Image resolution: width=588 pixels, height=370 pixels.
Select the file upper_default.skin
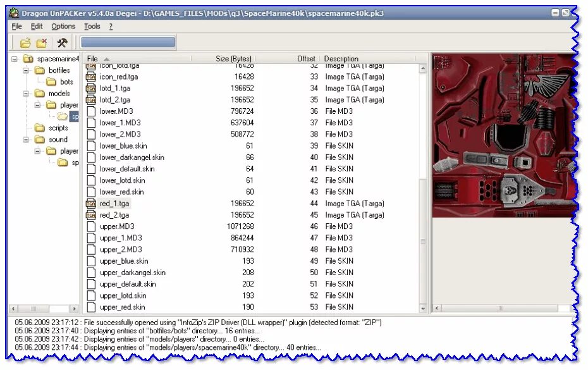pos(128,284)
